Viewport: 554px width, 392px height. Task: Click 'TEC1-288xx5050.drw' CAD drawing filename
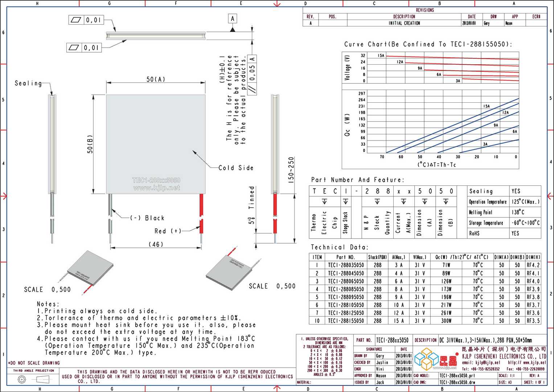click(x=457, y=383)
